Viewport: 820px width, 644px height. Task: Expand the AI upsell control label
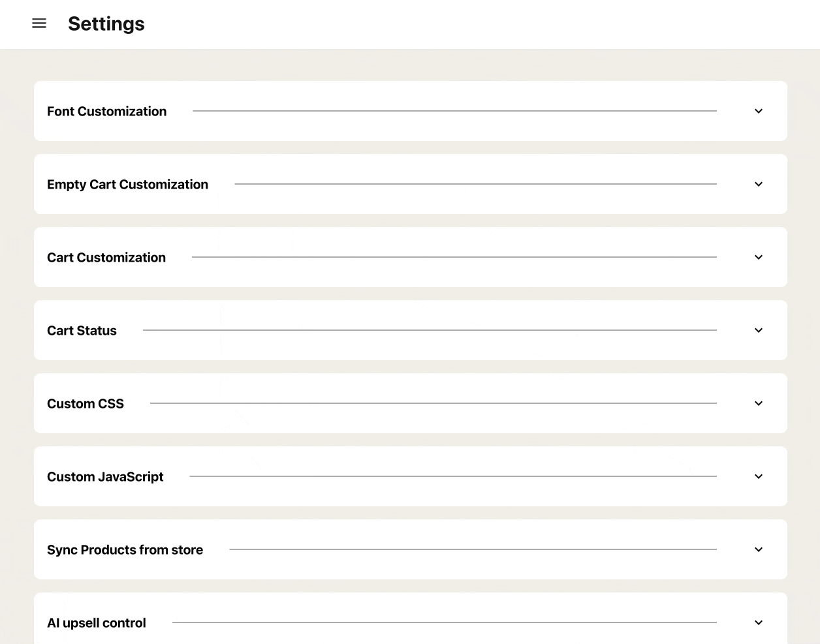[x=97, y=623]
